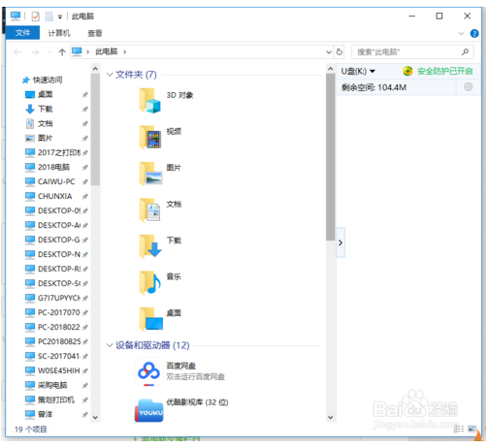489x448 pixels.
Task: Click the properties icon in title bar
Action: (x=35, y=16)
